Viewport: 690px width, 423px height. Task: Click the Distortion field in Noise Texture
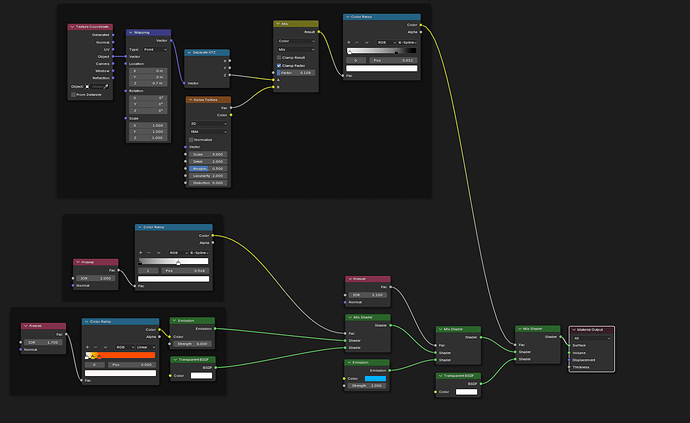[208, 183]
